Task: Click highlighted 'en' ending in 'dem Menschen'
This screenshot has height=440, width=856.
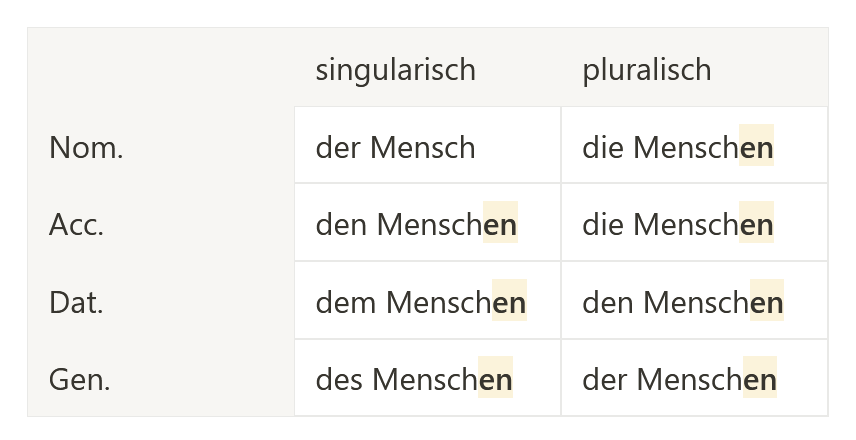Action: click(x=509, y=300)
